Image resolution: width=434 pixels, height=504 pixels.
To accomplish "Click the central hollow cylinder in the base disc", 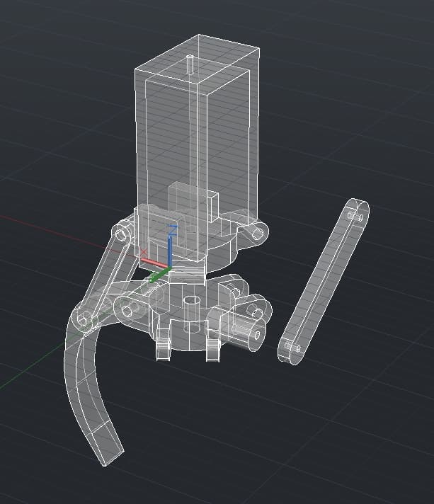I will tap(192, 314).
